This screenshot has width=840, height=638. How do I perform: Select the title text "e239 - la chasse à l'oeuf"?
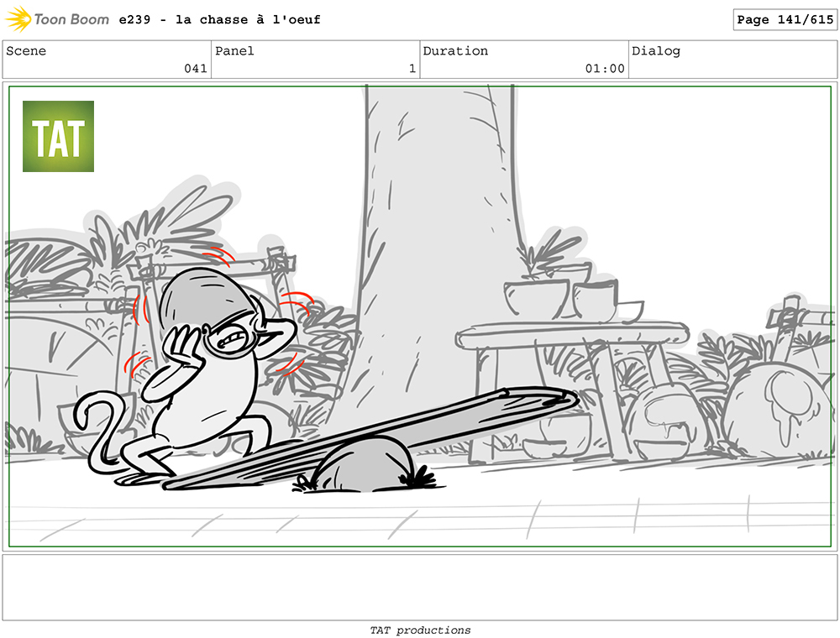pos(219,20)
